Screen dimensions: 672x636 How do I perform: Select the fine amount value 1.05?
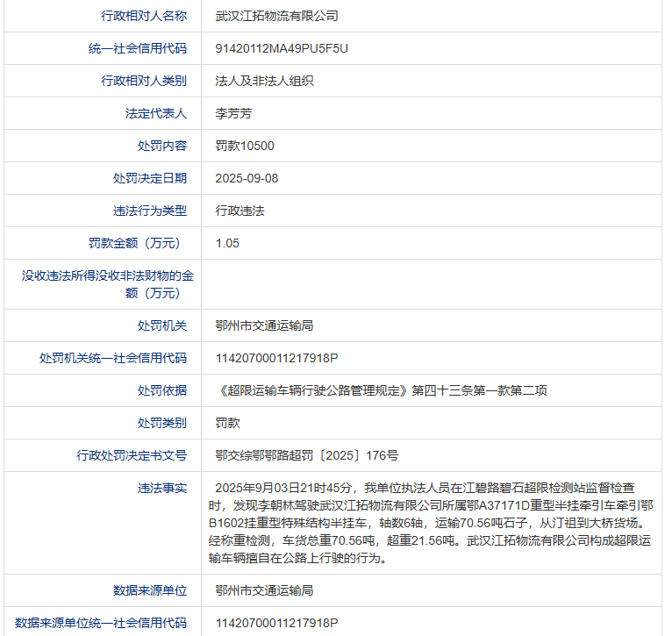point(227,243)
